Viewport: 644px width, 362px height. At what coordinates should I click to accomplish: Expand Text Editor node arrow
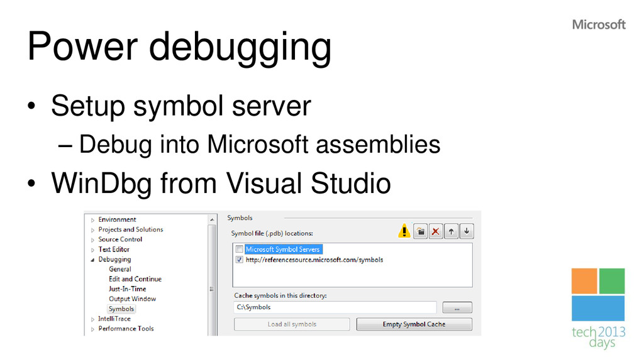point(93,250)
